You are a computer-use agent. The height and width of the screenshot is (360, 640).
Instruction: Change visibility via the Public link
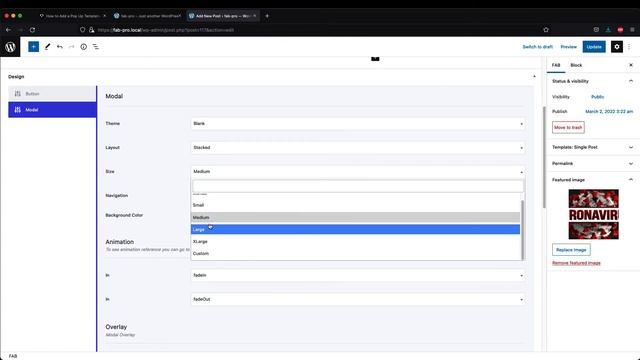coord(598,97)
